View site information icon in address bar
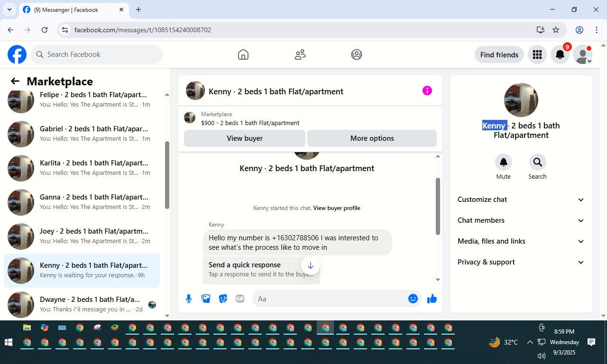Image resolution: width=607 pixels, height=364 pixels. [x=65, y=30]
